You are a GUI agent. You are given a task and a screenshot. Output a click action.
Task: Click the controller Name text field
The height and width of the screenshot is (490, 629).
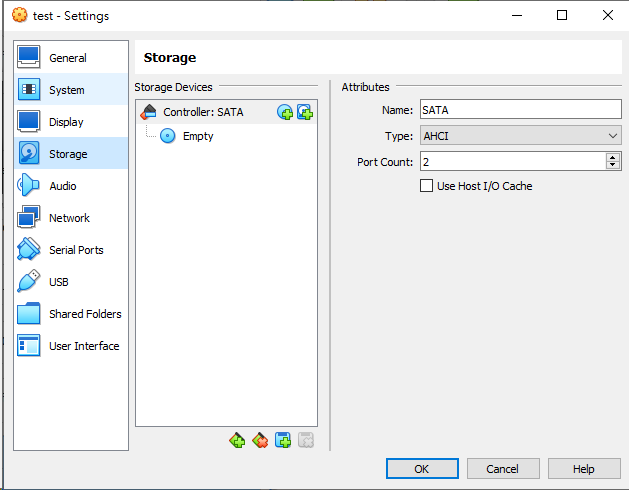(x=520, y=110)
